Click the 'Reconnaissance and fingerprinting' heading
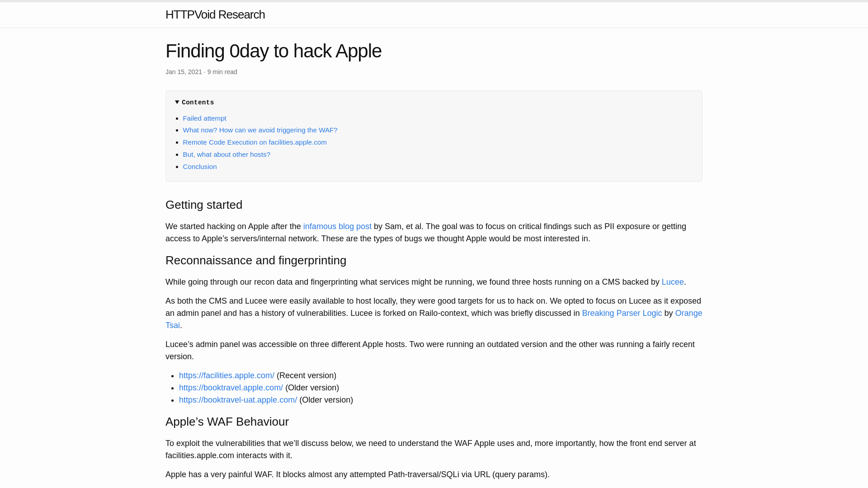This screenshot has width=868, height=488. pos(256,260)
